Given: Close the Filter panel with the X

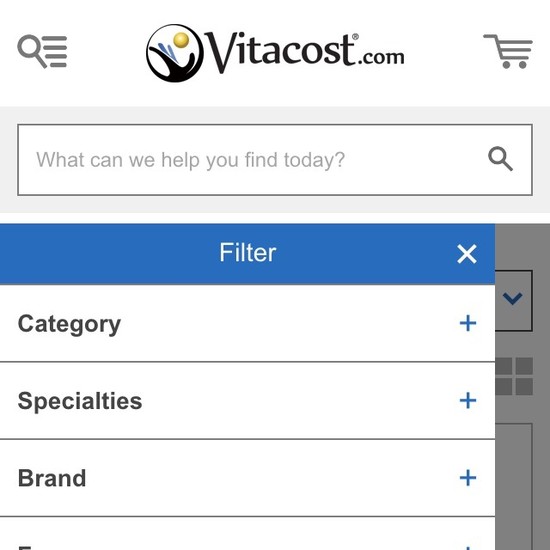Looking at the screenshot, I should (467, 254).
